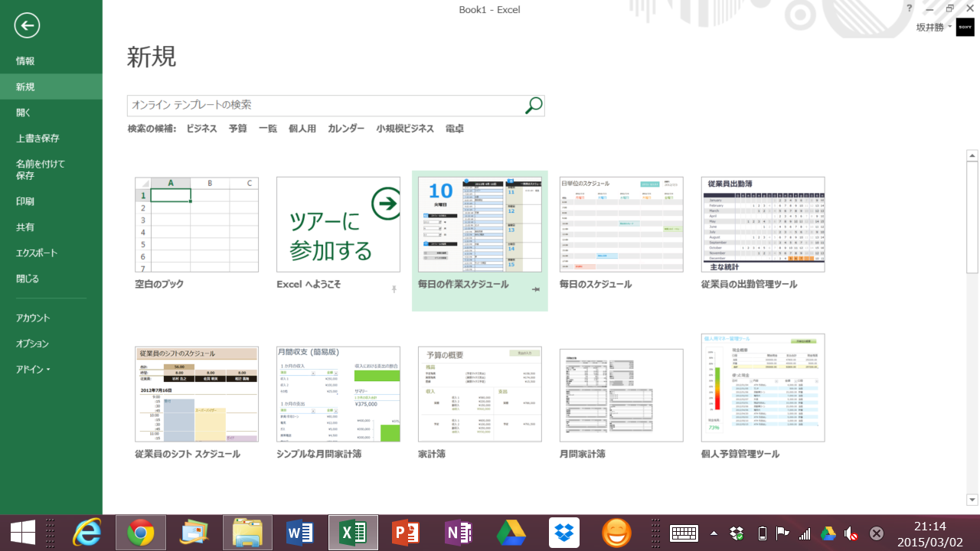Viewport: 980px width, 551px height.
Task: Click the Action Center flag icon
Action: 782,533
